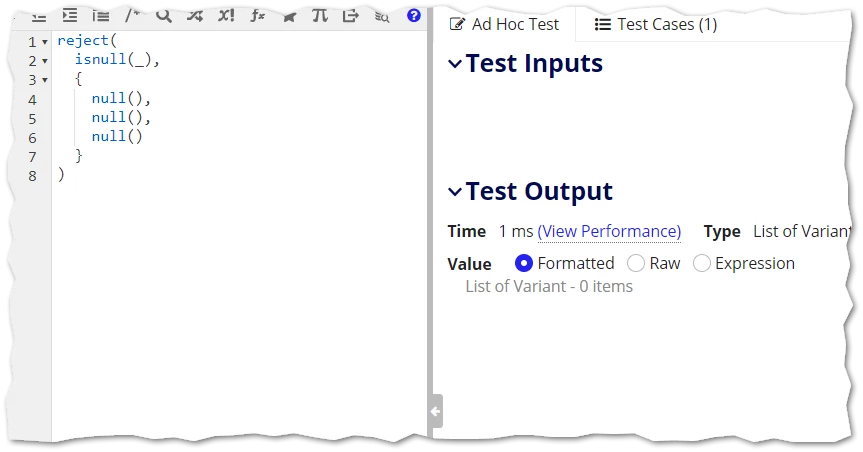Click the format expression list icon
Screen dimensions: 863x452
pos(101,15)
